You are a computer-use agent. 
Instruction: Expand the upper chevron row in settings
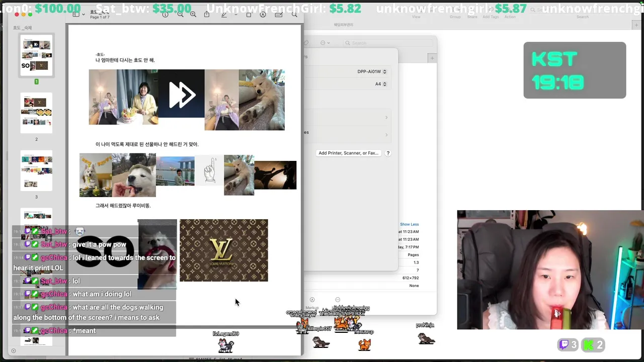pos(386,118)
